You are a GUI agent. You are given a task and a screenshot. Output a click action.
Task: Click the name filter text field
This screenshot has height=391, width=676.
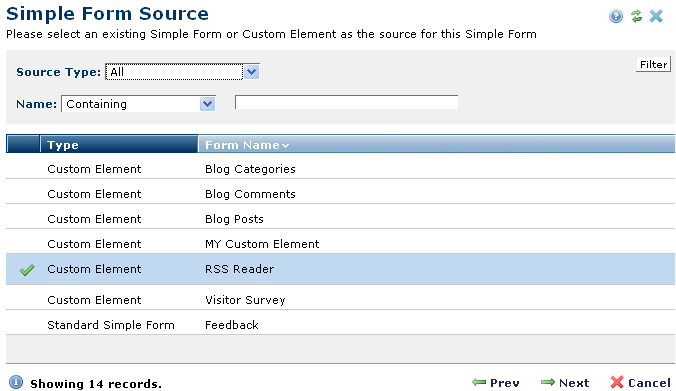coord(346,102)
